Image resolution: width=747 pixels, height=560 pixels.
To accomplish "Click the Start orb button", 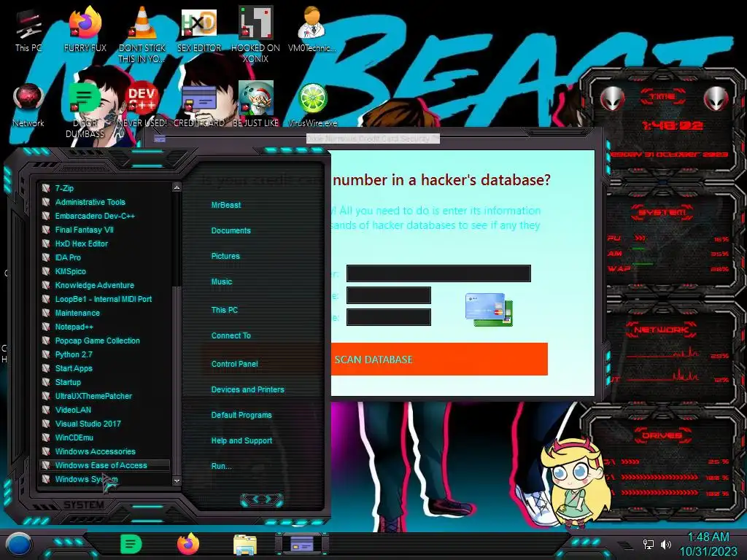I will click(x=20, y=544).
